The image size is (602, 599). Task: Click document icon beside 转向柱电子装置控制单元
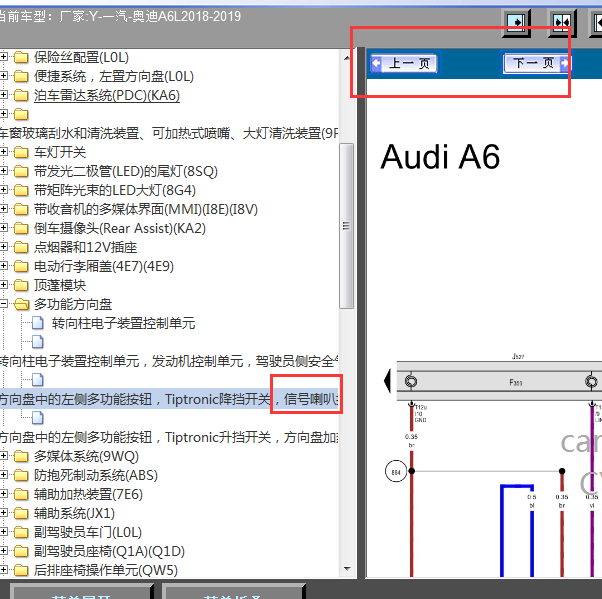tap(38, 323)
